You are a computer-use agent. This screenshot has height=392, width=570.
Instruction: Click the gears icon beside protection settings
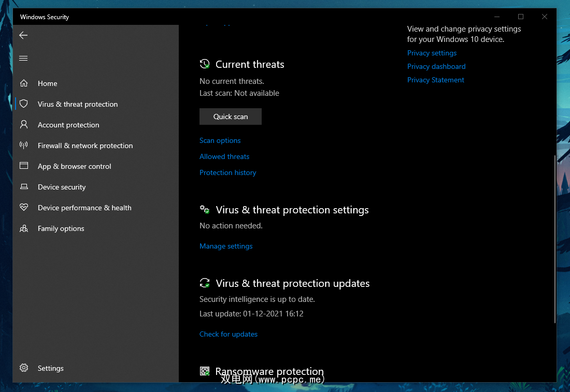[x=205, y=210]
